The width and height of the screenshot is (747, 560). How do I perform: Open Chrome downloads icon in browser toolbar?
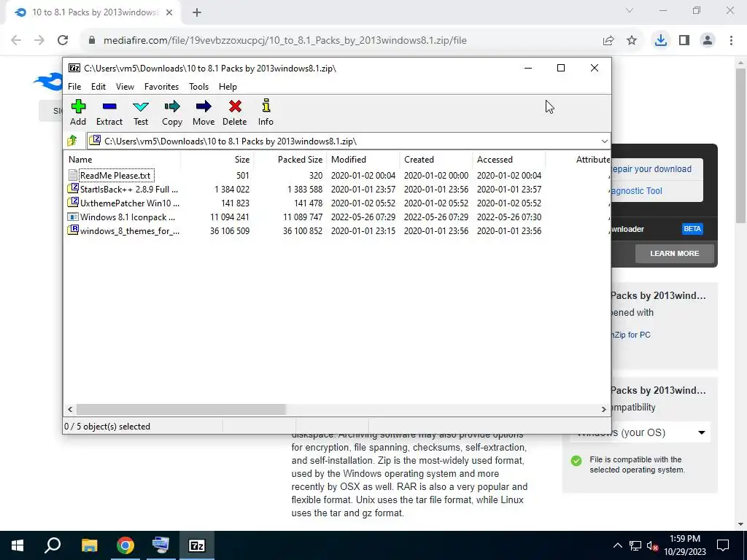(x=660, y=40)
